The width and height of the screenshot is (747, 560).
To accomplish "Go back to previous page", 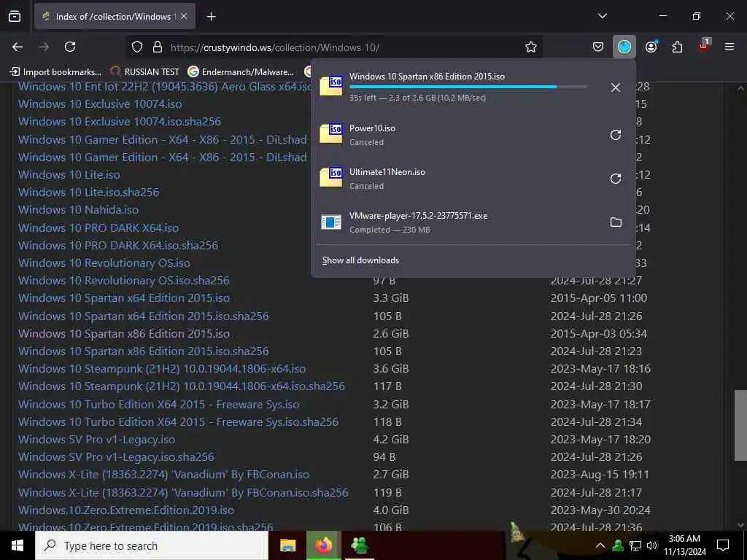I will (18, 47).
